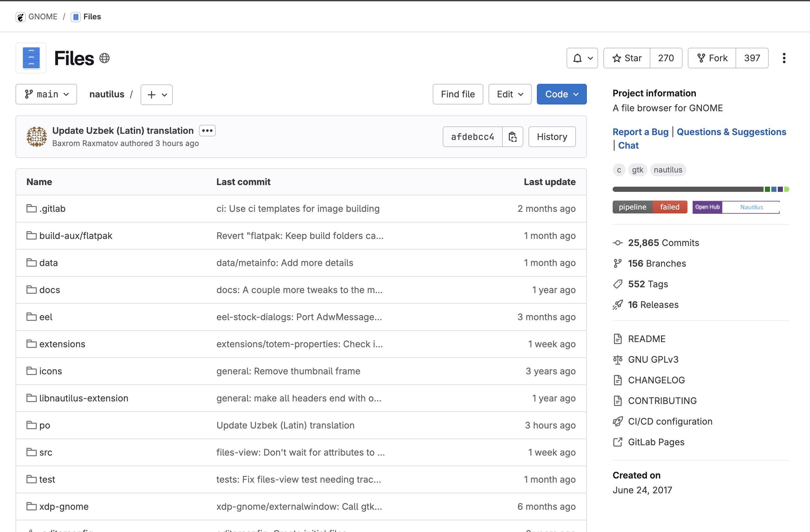
Task: Click the eel folder icon
Action: (32, 317)
